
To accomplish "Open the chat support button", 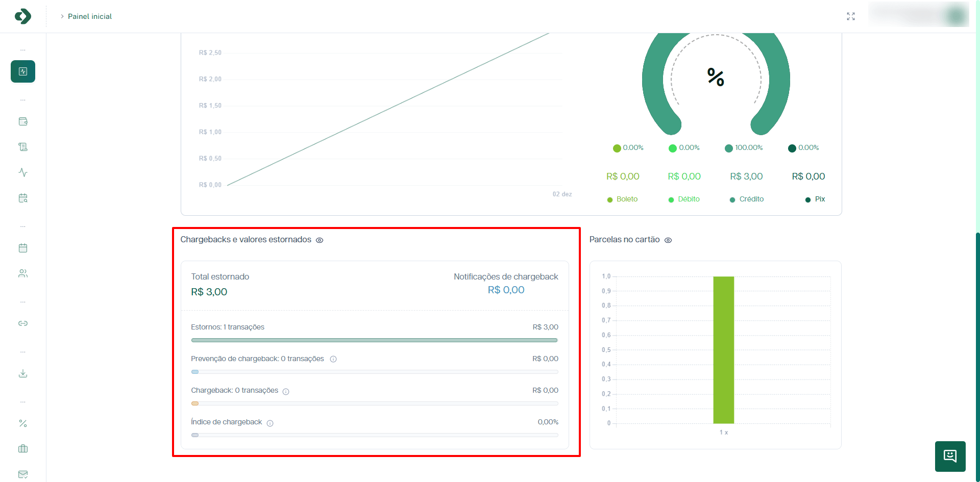I will [949, 456].
